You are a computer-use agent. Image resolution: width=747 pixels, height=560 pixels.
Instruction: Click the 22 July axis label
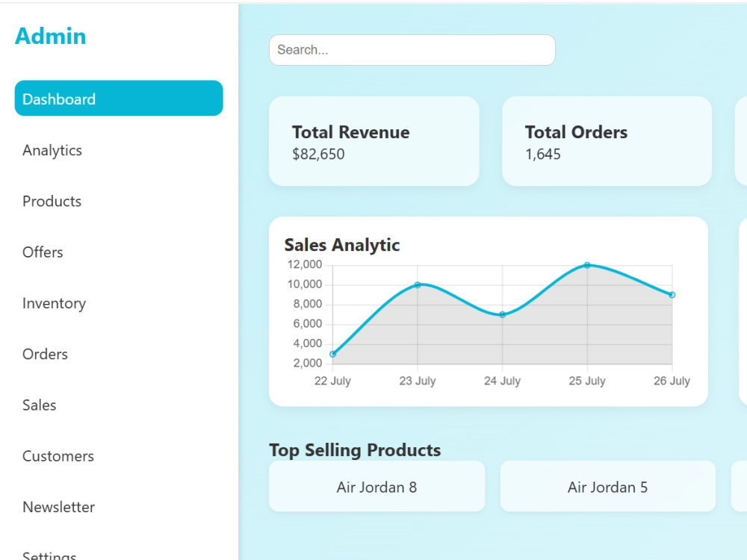click(x=332, y=381)
